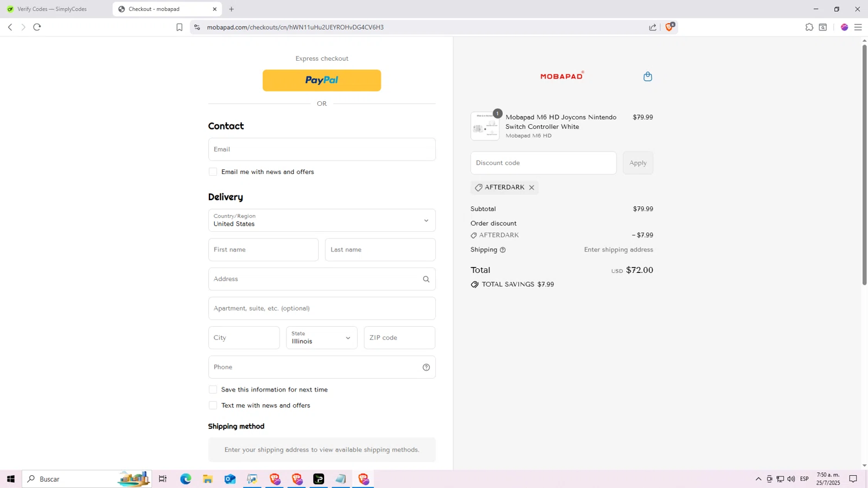Screen dimensions: 868x488
Task: Open Notifications center icon
Action: [853, 479]
